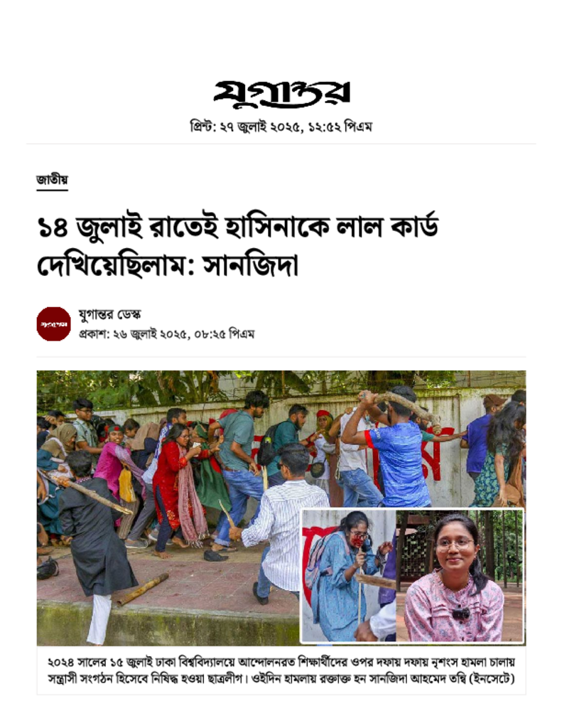Image resolution: width=562 pixels, height=728 pixels.
Task: Click the Jugantor newspaper logo at top
Action: 281,93
